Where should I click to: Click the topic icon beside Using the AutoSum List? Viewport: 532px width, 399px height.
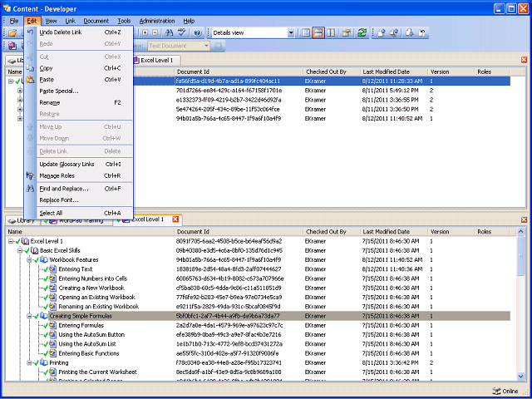coord(52,343)
